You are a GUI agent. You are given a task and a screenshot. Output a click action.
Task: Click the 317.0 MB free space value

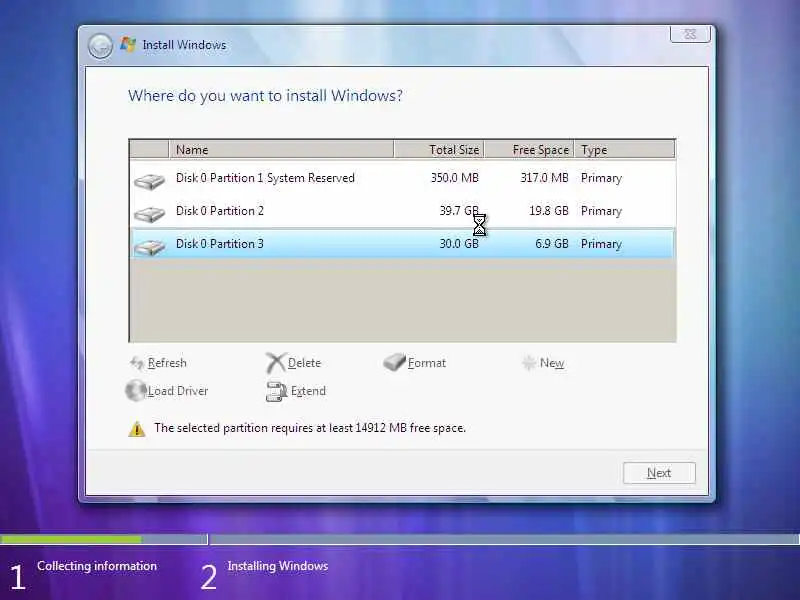point(544,178)
